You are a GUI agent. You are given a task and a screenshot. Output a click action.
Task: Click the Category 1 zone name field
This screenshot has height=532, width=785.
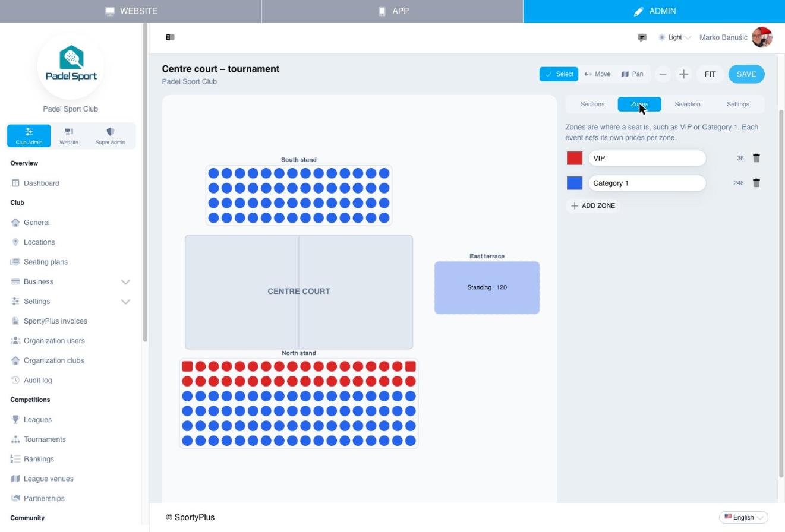pyautogui.click(x=647, y=183)
